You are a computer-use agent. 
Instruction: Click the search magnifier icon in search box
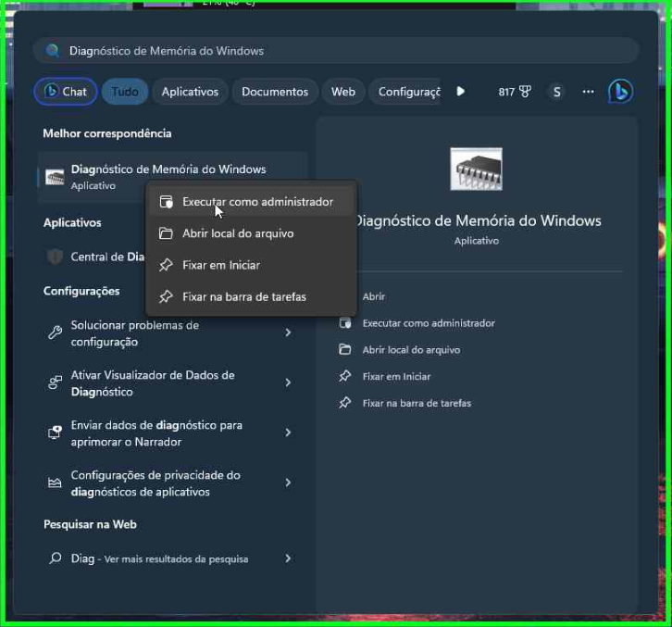pyautogui.click(x=53, y=51)
